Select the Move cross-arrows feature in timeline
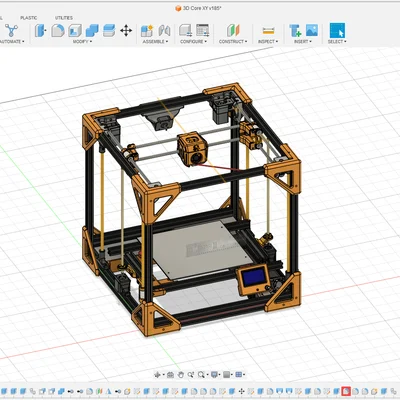This screenshot has width=400, height=400. 242,391
